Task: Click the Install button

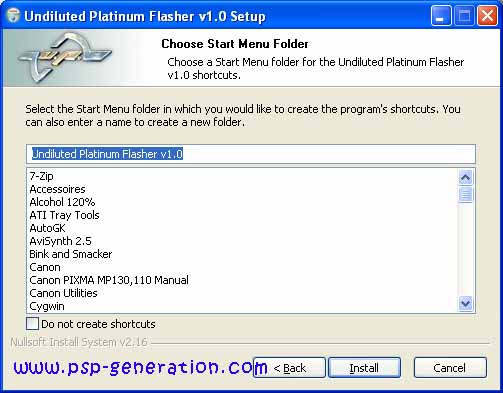Action: coord(364,367)
